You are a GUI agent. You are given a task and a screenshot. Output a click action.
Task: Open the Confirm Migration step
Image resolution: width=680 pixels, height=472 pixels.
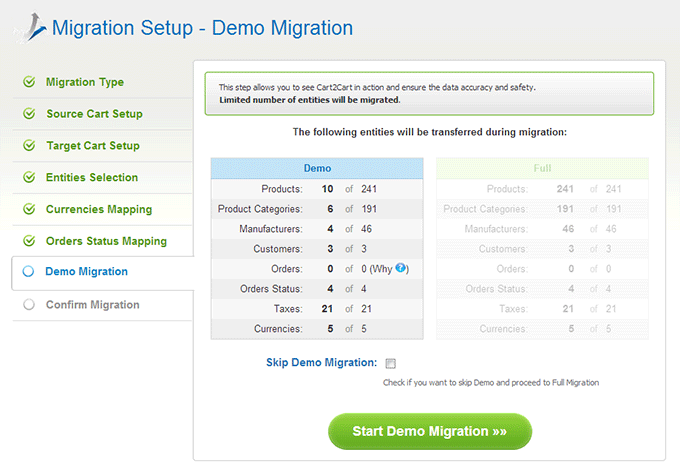(x=93, y=305)
